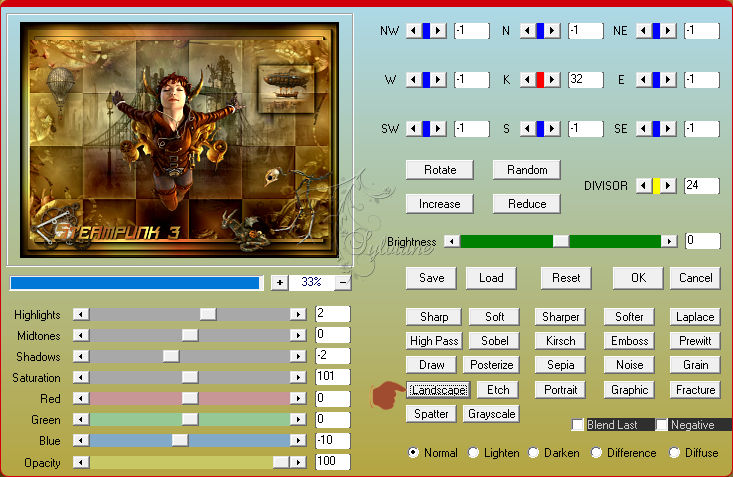
Task: Zoom out preview with minus button
Action: tap(343, 282)
